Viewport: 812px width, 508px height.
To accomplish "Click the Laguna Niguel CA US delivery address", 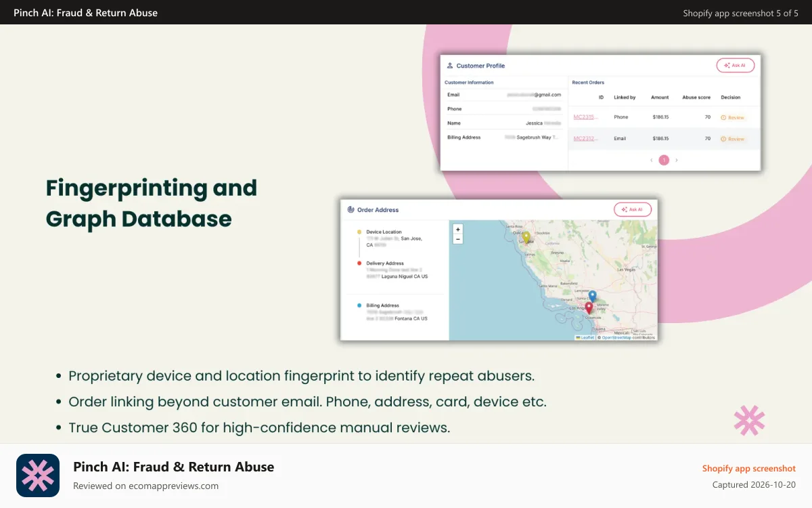I will click(405, 276).
